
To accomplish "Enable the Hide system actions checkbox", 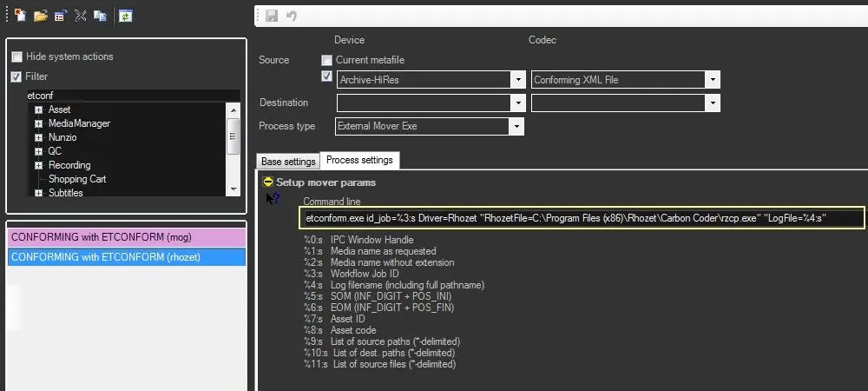I will pos(16,56).
